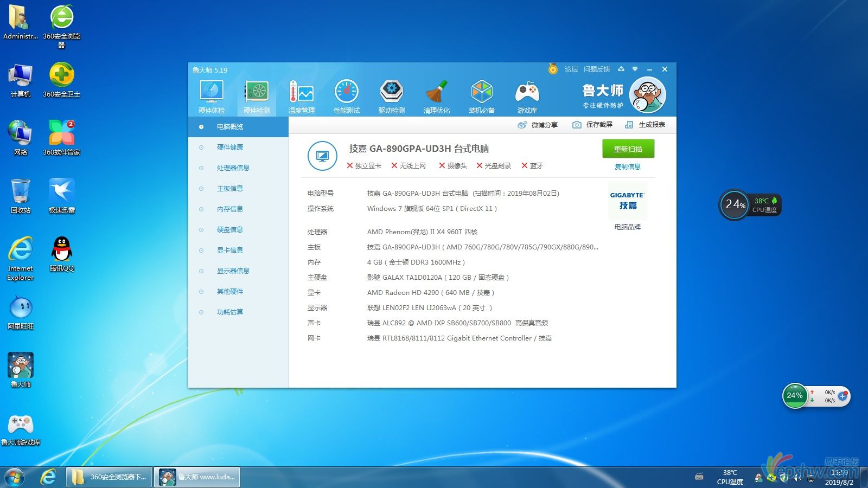Select 硬件健康 in the sidebar
Image resolution: width=868 pixels, height=488 pixels.
[238, 147]
